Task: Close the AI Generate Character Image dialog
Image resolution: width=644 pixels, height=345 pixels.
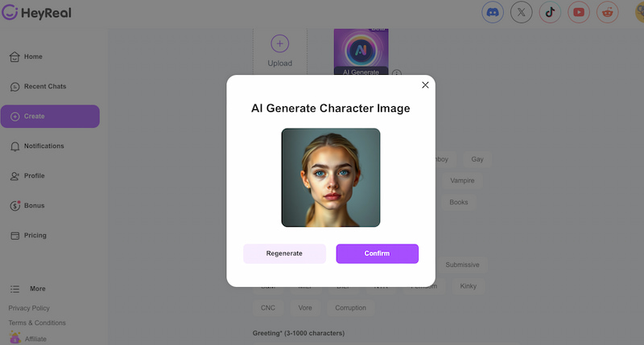Action: tap(425, 85)
